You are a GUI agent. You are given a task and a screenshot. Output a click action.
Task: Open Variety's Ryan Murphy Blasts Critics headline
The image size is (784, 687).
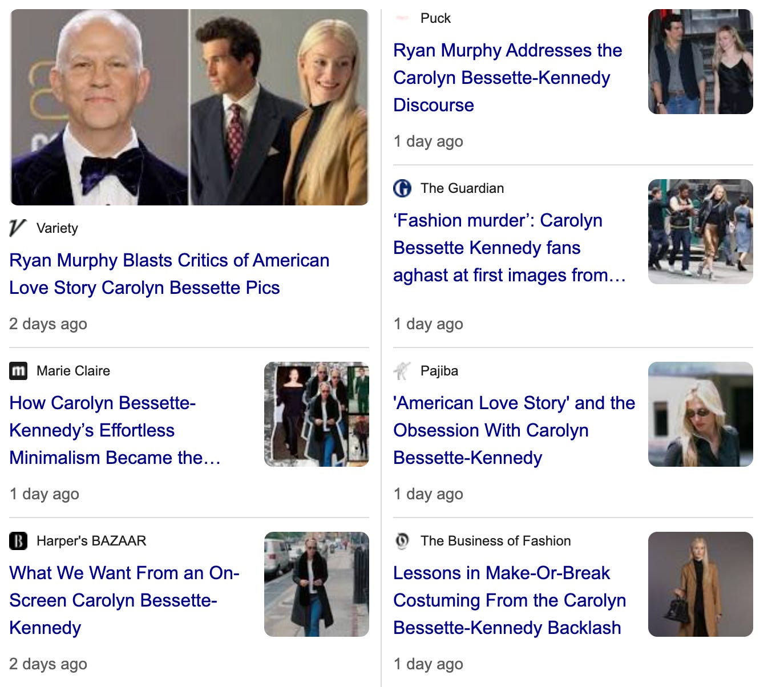point(169,274)
